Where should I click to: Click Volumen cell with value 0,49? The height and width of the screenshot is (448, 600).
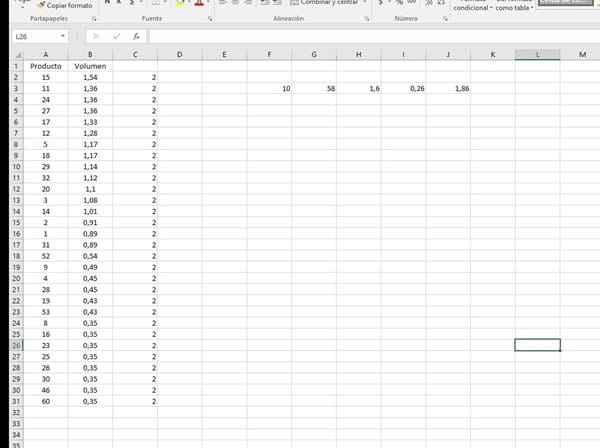pos(90,267)
